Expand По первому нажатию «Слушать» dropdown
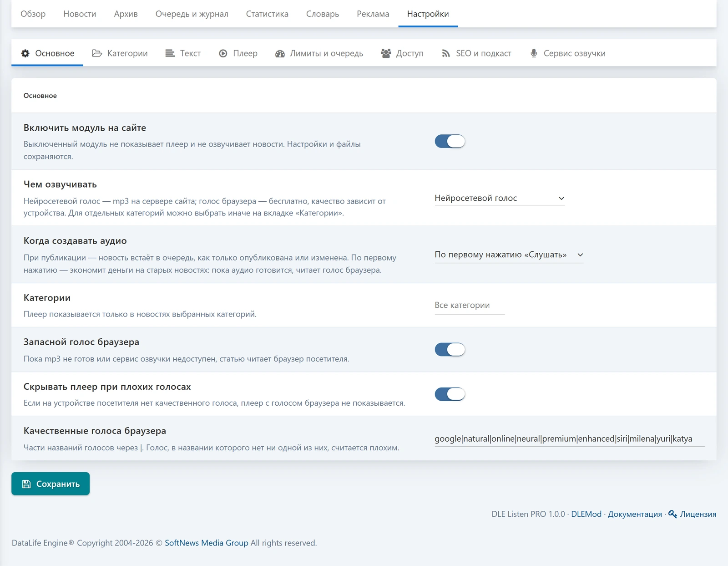 click(509, 255)
